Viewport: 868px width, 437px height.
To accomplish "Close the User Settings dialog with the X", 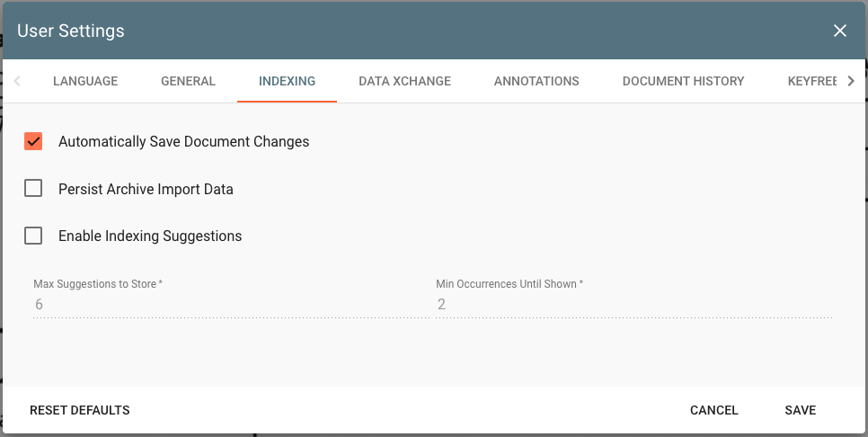I will [840, 31].
